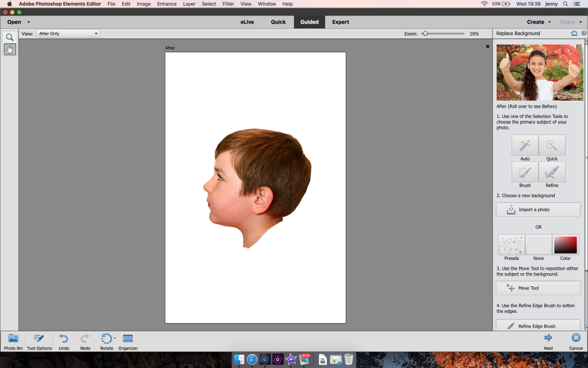This screenshot has width=588, height=368.
Task: Click Next to continue
Action: [548, 342]
